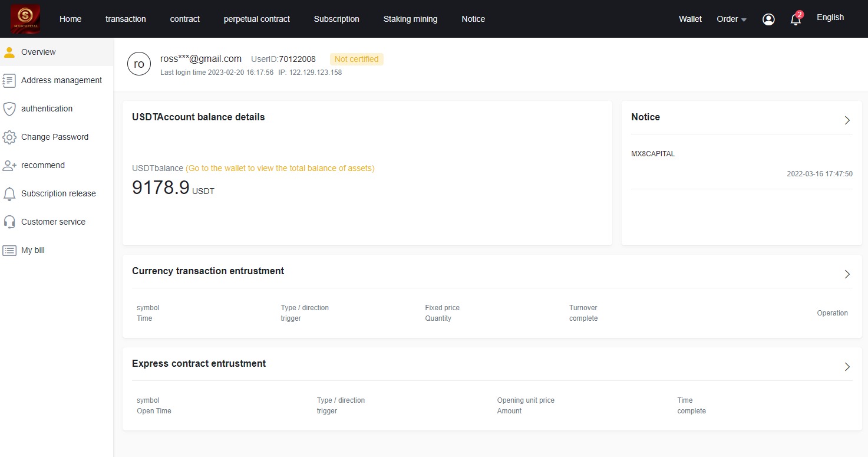Open the MX8CAPITAL notice entry
The image size is (868, 457).
coord(653,154)
